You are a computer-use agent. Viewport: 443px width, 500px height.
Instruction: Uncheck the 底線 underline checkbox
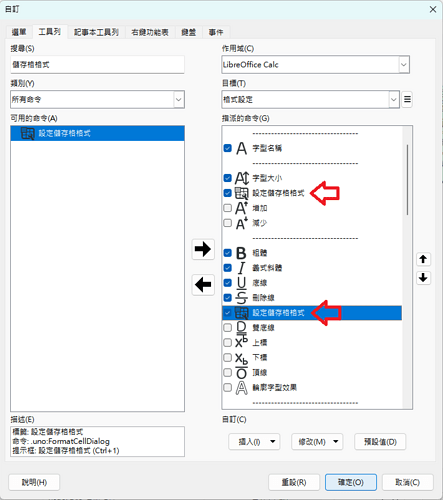coord(228,283)
